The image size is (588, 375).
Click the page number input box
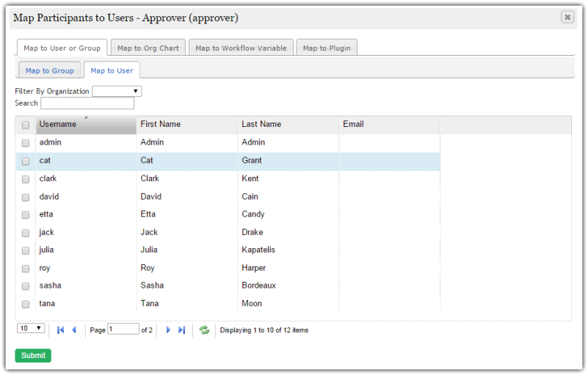point(123,330)
